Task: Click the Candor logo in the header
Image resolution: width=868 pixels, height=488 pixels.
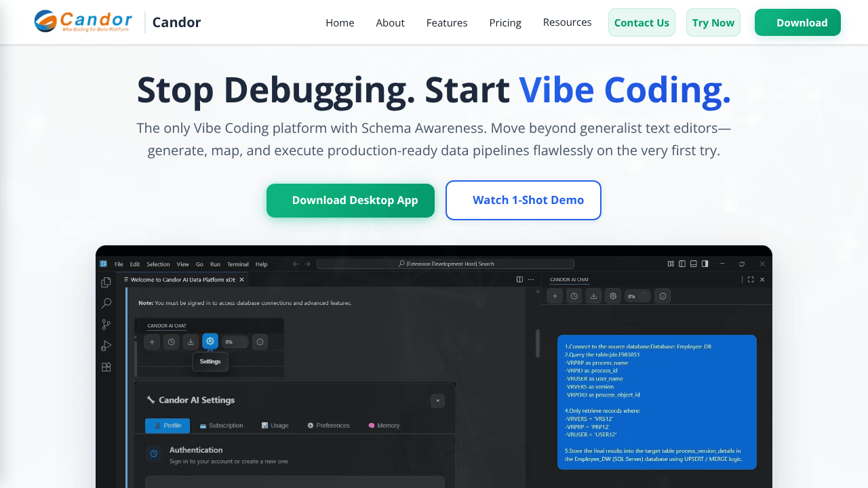Action: pyautogui.click(x=83, y=22)
